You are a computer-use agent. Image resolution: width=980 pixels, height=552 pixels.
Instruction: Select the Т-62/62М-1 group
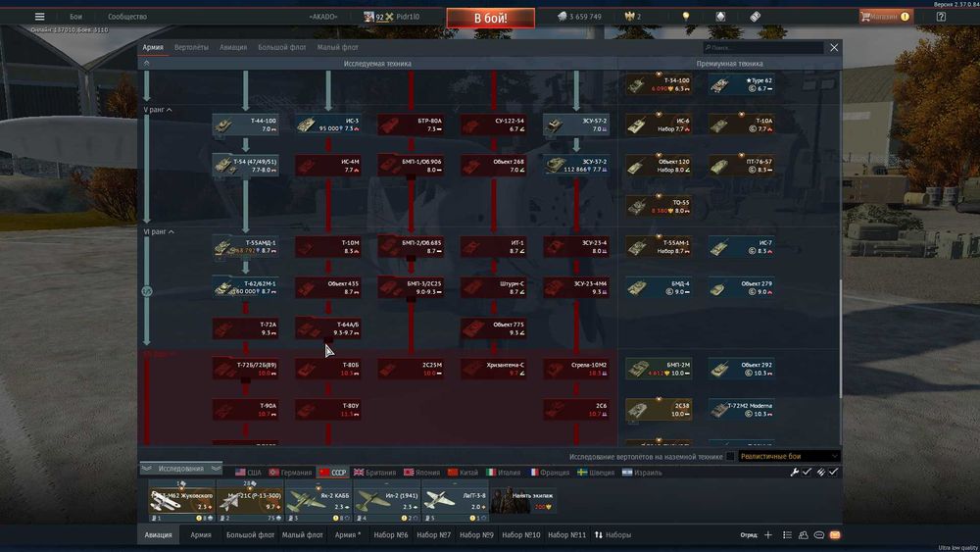pyautogui.click(x=246, y=287)
